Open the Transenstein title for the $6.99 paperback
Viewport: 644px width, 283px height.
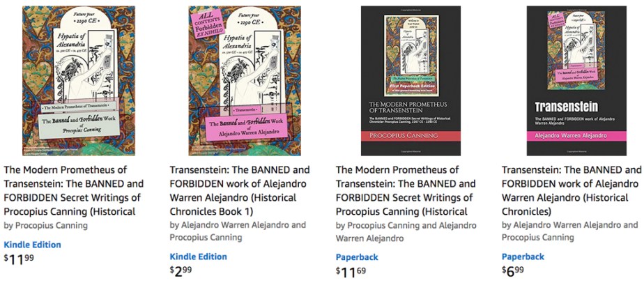572,190
